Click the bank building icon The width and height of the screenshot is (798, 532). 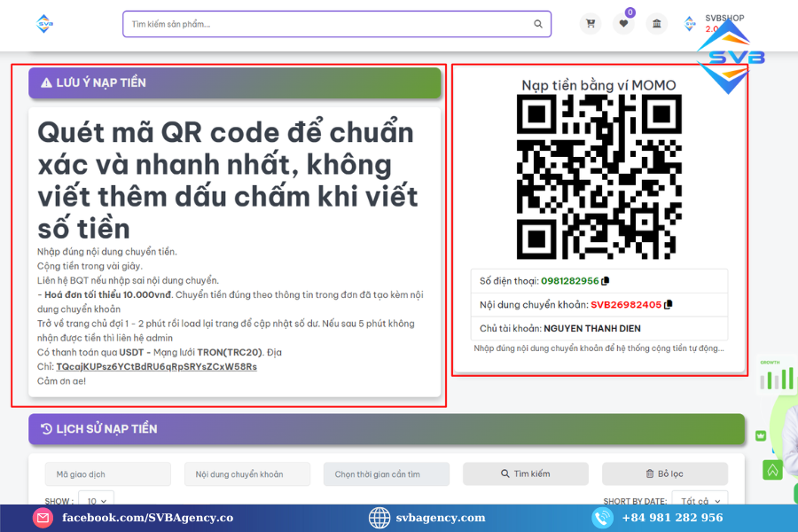click(x=656, y=23)
